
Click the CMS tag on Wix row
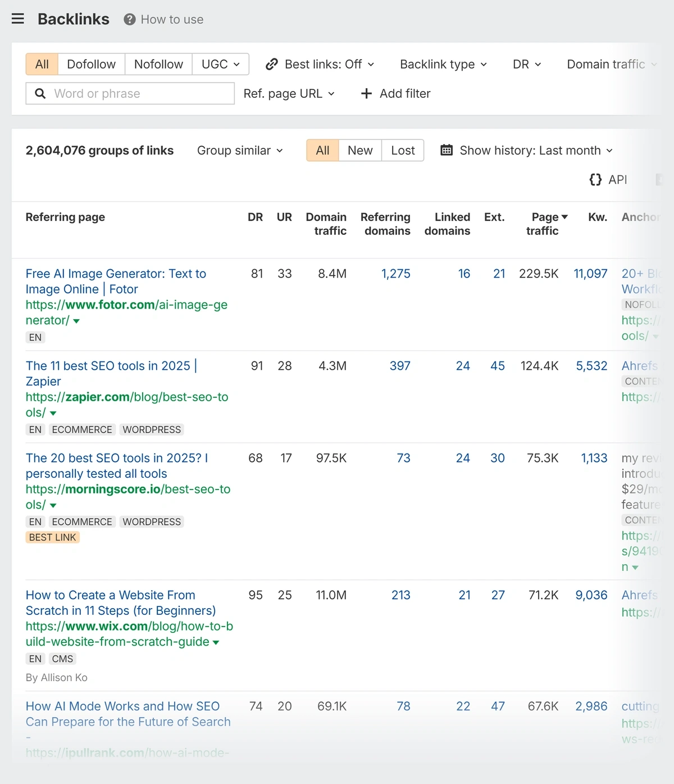click(62, 659)
